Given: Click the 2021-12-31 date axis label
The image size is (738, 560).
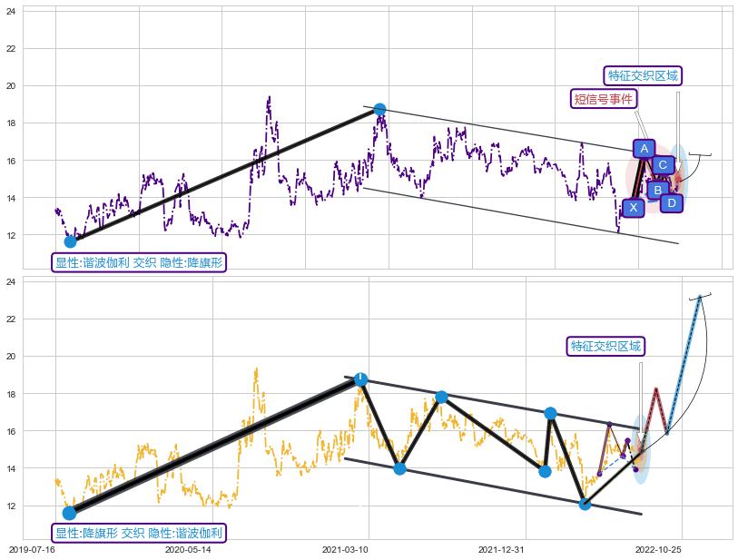Looking at the screenshot, I should point(501,550).
